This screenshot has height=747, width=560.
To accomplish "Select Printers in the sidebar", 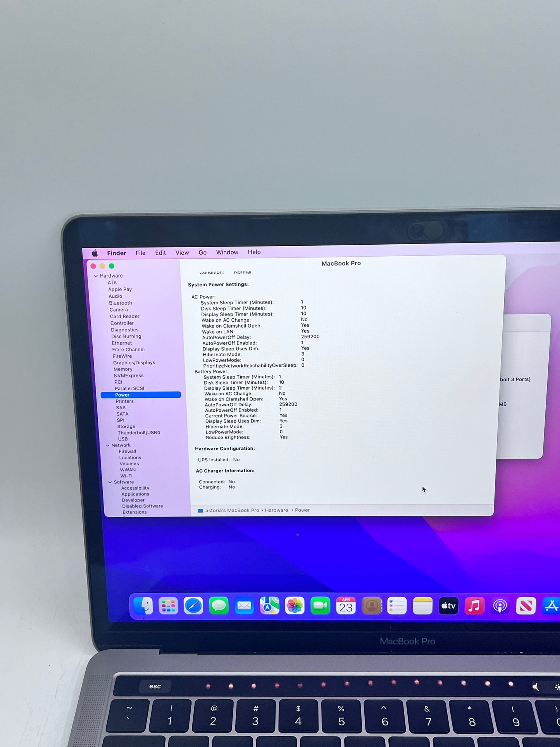I will click(124, 402).
